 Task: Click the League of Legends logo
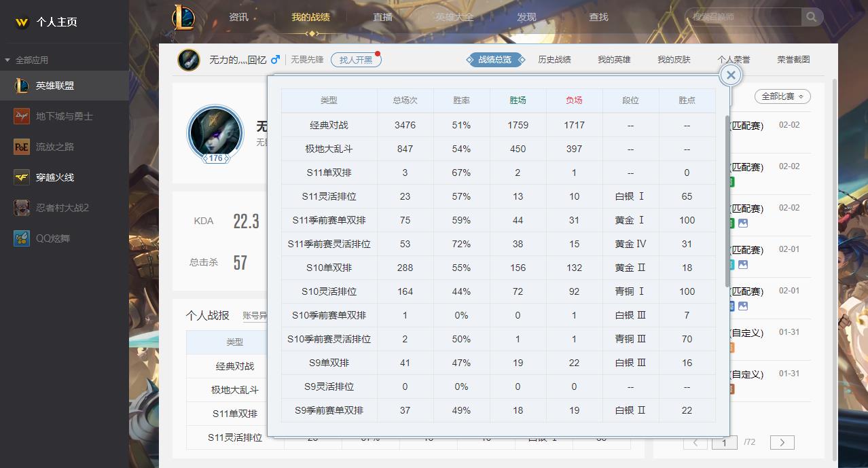(x=183, y=17)
